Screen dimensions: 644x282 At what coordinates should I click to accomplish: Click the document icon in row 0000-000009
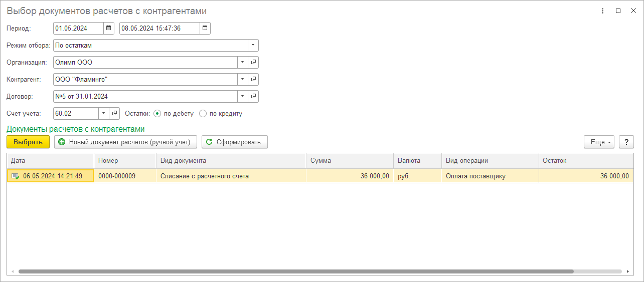pyautogui.click(x=15, y=176)
